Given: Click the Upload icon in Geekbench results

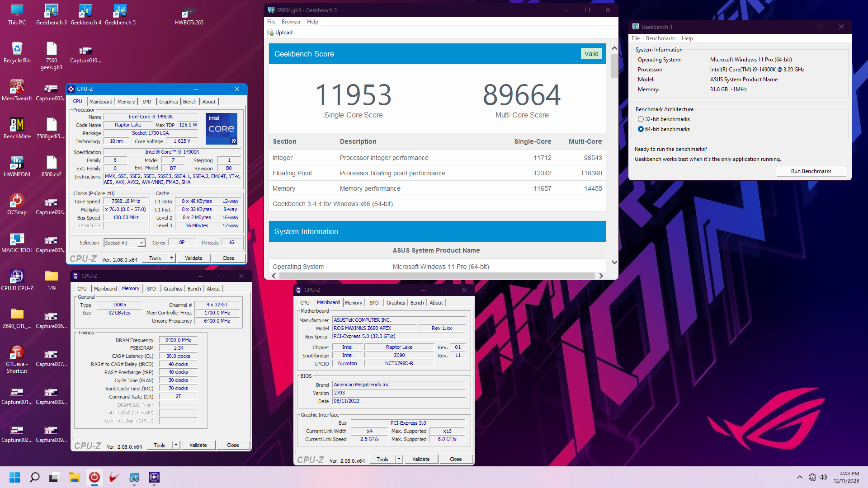Looking at the screenshot, I should [270, 33].
